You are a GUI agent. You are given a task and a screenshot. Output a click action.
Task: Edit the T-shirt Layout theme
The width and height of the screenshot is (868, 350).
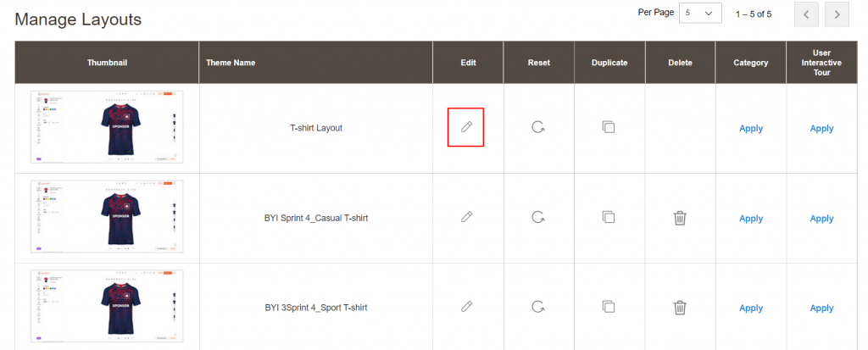pyautogui.click(x=466, y=127)
